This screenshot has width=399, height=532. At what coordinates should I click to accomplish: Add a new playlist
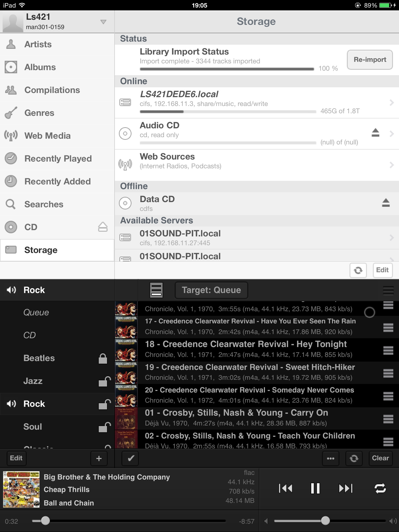click(99, 458)
